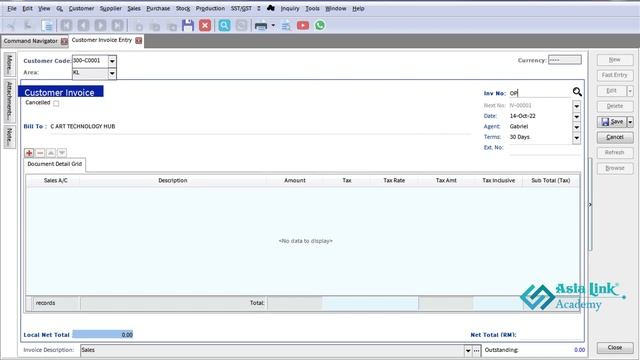
Task: Open the More side tab
Action: pyautogui.click(x=10, y=64)
